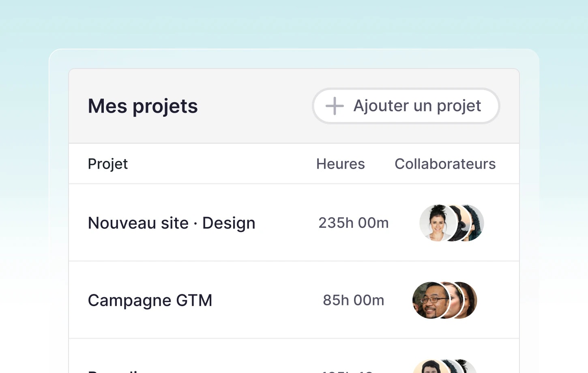Screen dimensions: 588x373
Task: Click the Collaborateurs column header
Action: coord(445,164)
